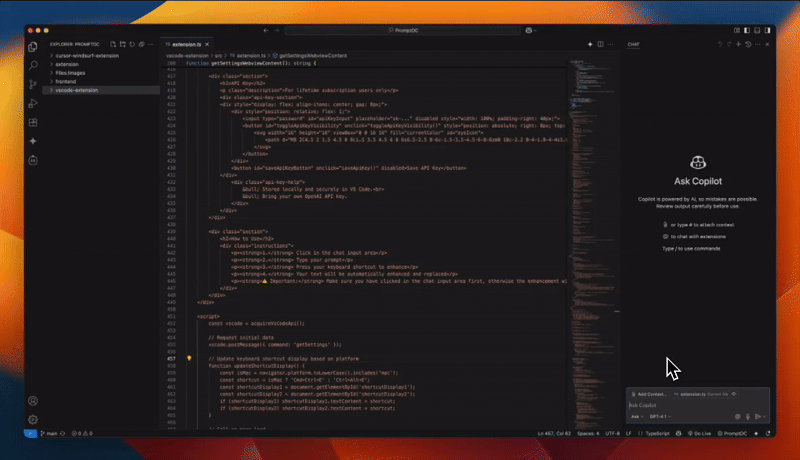
Task: Undo last chat request
Action: 719,44
